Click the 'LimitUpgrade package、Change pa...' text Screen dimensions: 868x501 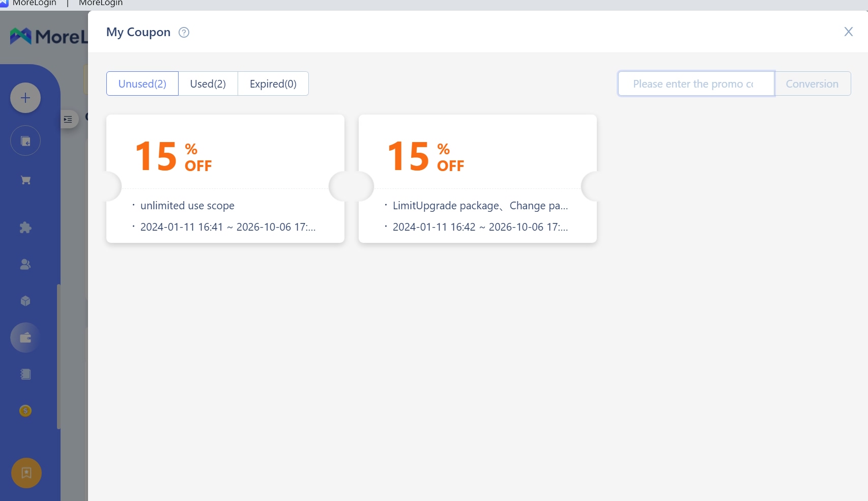click(x=480, y=206)
